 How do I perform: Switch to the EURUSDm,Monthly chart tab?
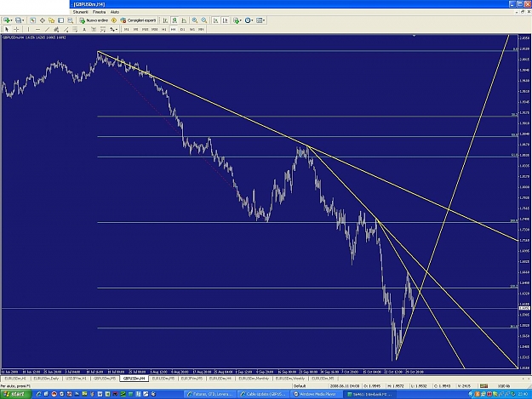tap(255, 379)
